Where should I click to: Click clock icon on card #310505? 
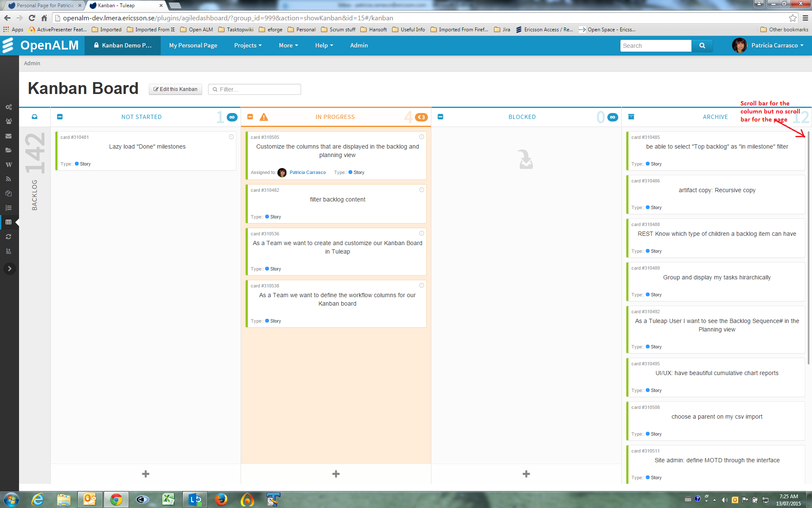tap(422, 137)
